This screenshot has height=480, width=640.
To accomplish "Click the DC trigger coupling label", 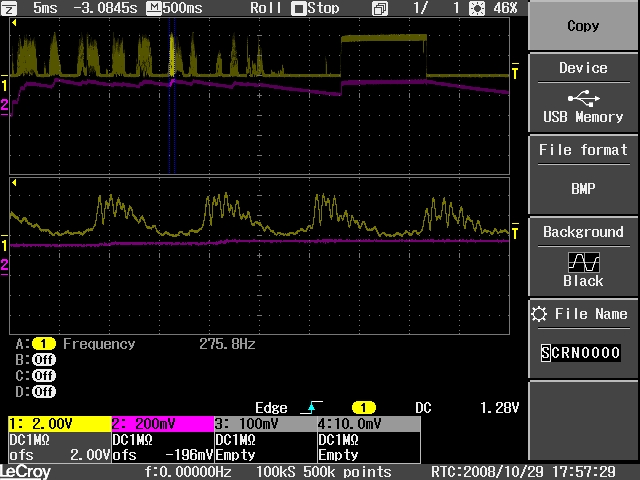I will (x=423, y=407).
